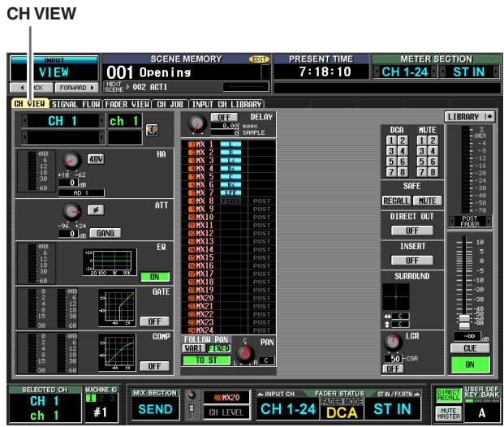Screen dimensions: 504x427
Task: Click the SEND display in MIX SECTION
Action: click(x=155, y=409)
